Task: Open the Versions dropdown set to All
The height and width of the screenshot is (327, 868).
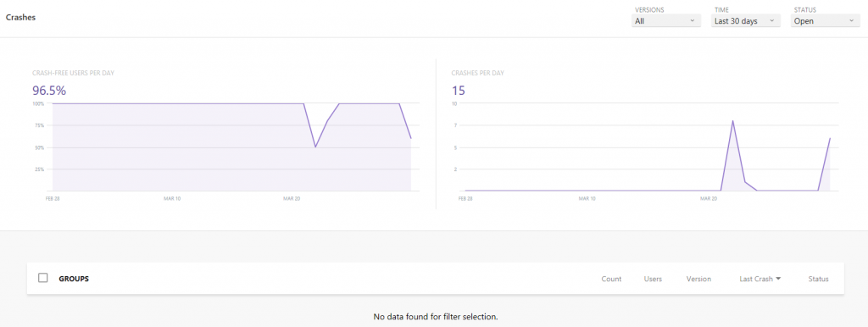Action: [665, 21]
